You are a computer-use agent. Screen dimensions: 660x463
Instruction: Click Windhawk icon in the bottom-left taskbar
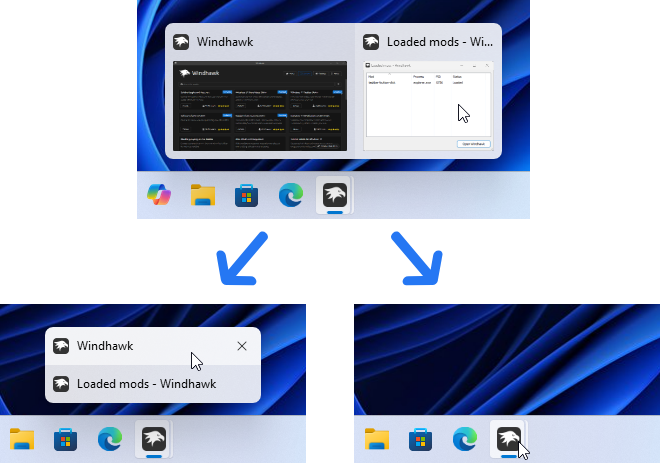pos(154,439)
